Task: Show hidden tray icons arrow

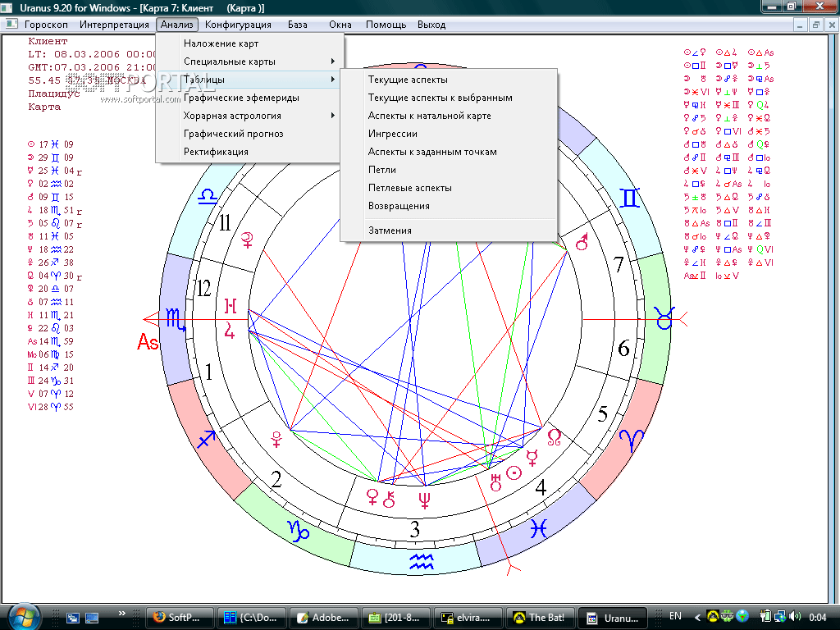Action: [x=697, y=617]
